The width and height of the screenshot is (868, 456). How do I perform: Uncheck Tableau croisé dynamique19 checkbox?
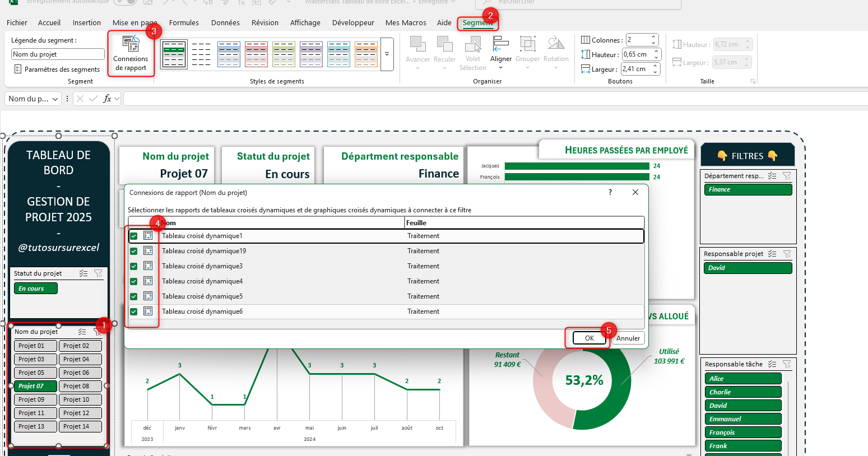pyautogui.click(x=134, y=252)
